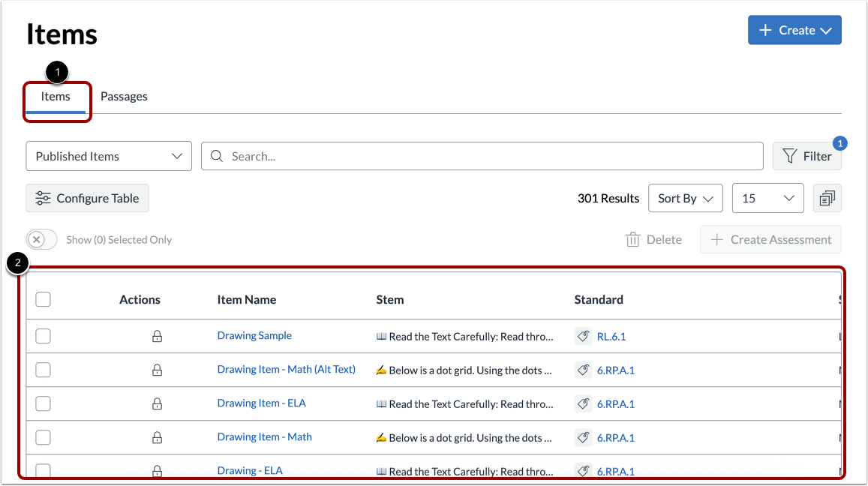Select the Items tab
This screenshot has height=486, width=868.
[x=56, y=96]
